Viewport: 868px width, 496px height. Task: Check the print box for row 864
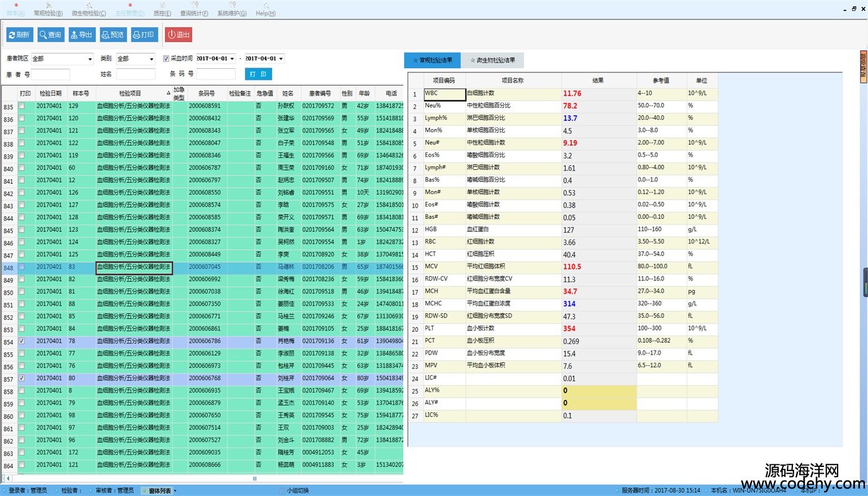[x=22, y=465]
